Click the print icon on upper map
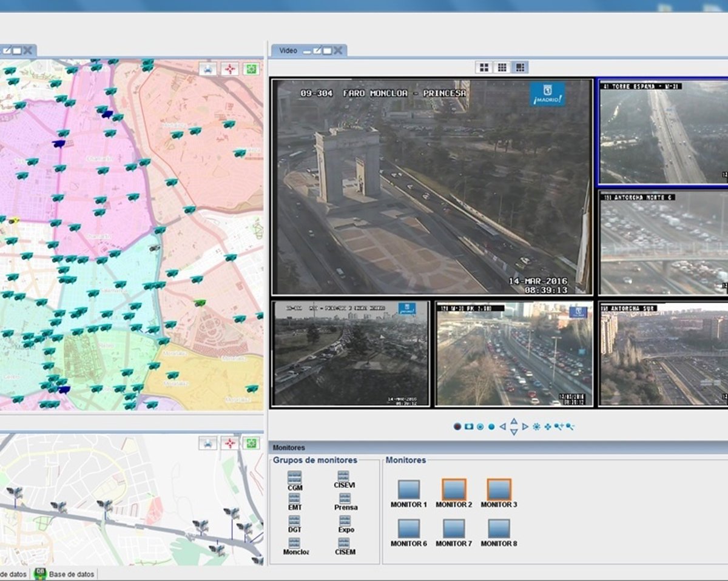This screenshot has height=581, width=728. [209, 69]
